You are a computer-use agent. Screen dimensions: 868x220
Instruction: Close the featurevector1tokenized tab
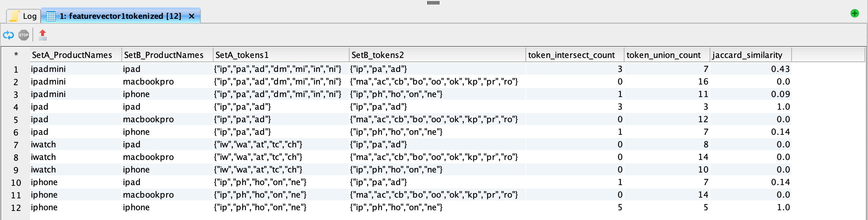[192, 16]
